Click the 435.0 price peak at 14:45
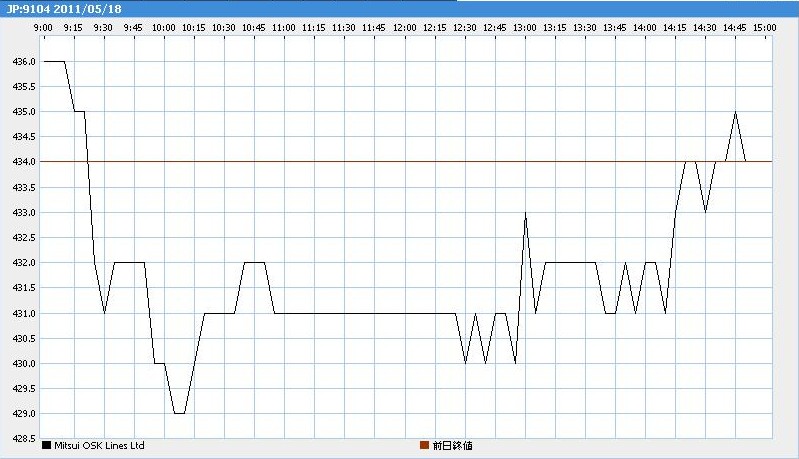 click(x=735, y=112)
